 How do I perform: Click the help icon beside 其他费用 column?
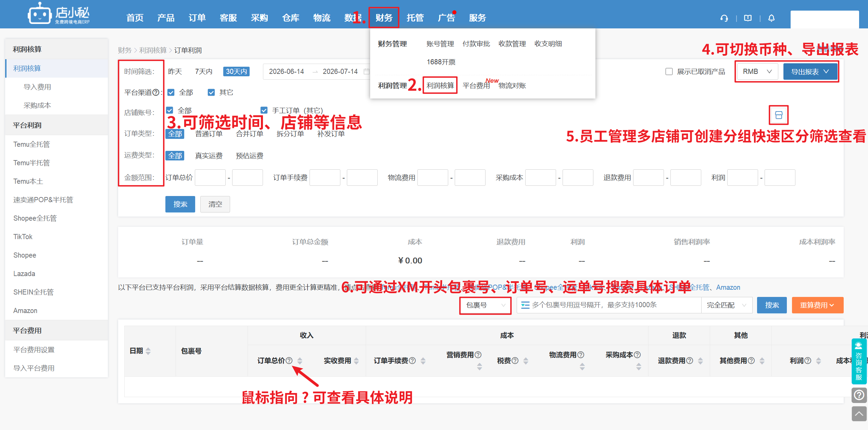coord(751,361)
